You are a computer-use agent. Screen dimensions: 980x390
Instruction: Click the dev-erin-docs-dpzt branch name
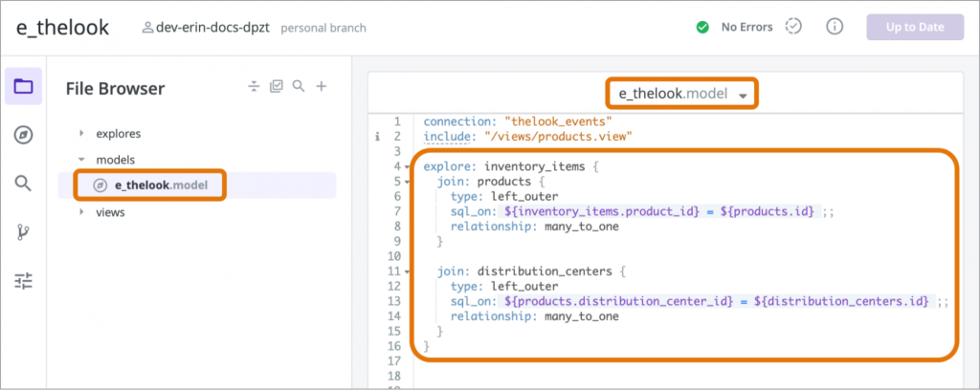coord(213,28)
